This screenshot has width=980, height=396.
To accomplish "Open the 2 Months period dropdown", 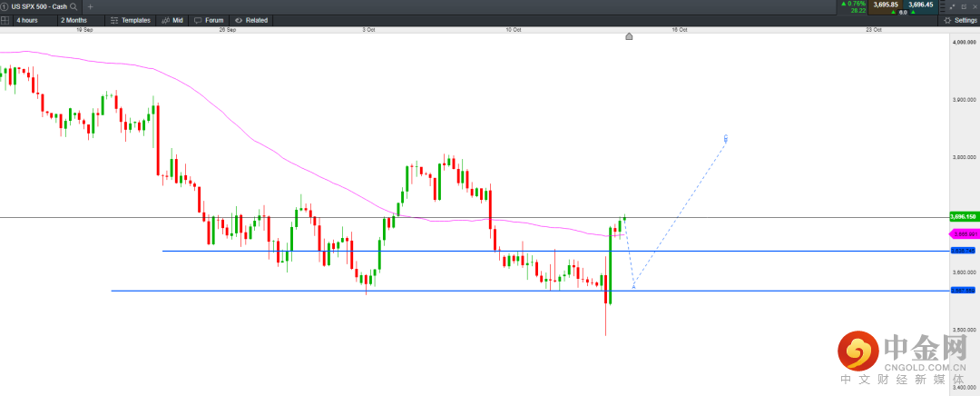I will click(79, 19).
